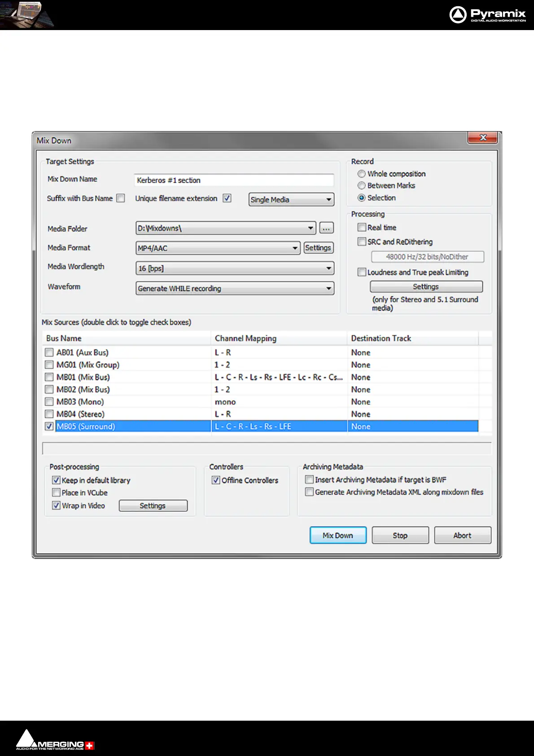Image resolution: width=534 pixels, height=756 pixels.
Task: Enable Suffix with Bus Name
Action: (121, 198)
